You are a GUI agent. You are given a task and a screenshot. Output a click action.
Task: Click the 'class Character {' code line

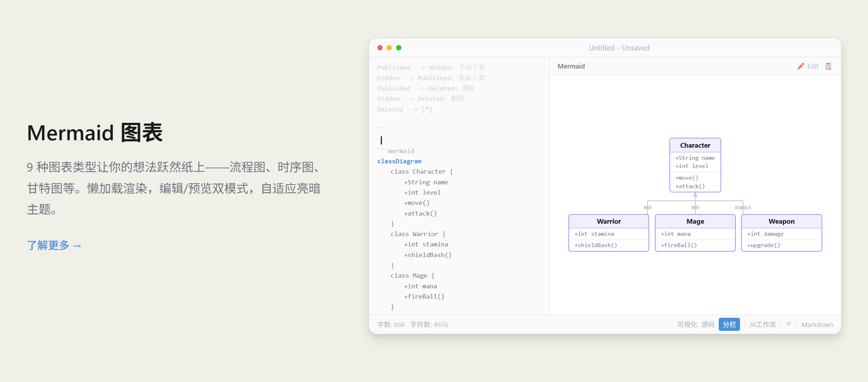[x=422, y=171]
